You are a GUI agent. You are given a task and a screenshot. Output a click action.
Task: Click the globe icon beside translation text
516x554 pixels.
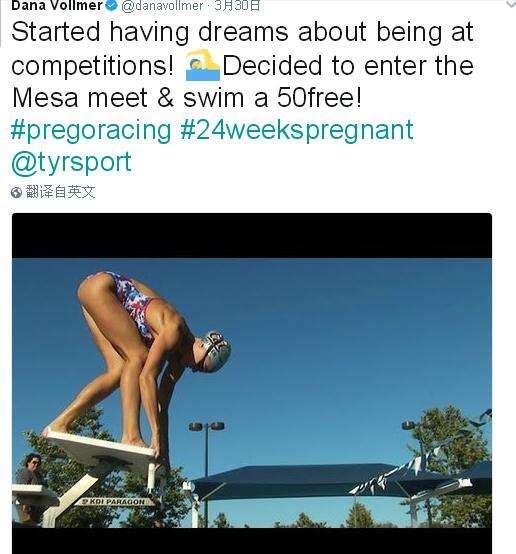pyautogui.click(x=16, y=193)
